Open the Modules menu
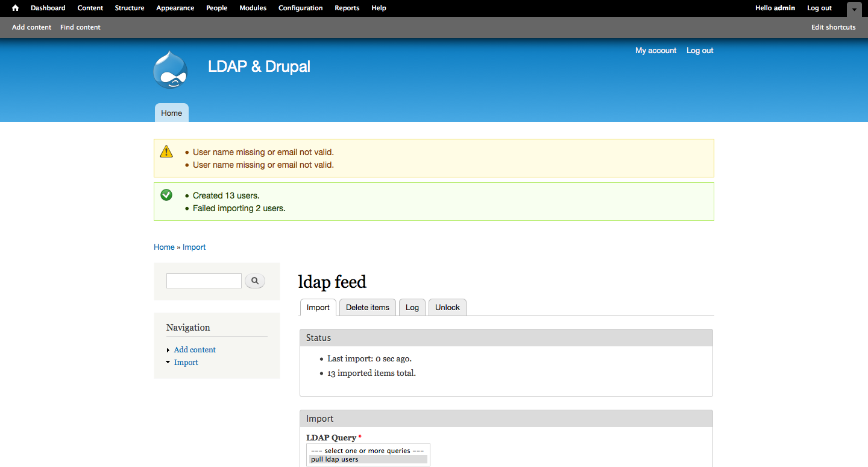The image size is (868, 467). coord(253,8)
